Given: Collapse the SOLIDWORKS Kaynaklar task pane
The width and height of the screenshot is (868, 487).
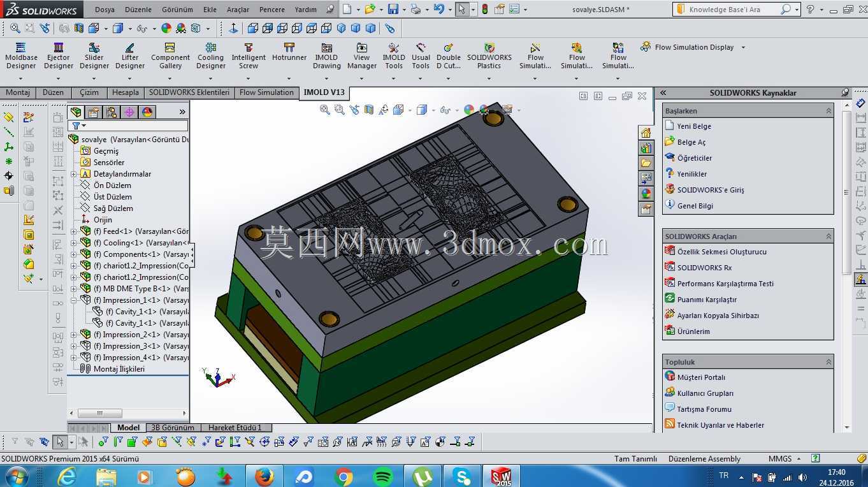Looking at the screenshot, I should [663, 93].
